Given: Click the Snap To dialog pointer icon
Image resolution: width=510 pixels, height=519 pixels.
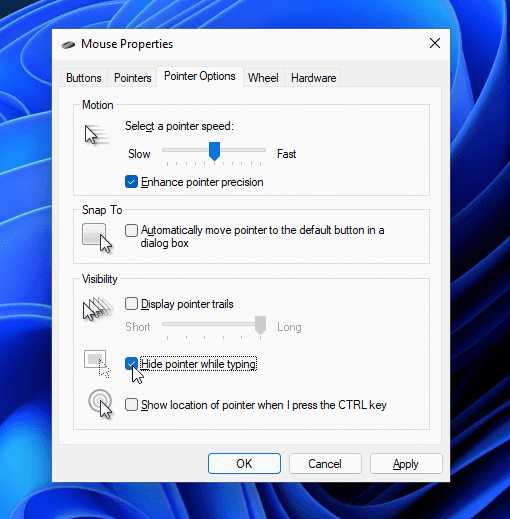Looking at the screenshot, I should (x=97, y=238).
